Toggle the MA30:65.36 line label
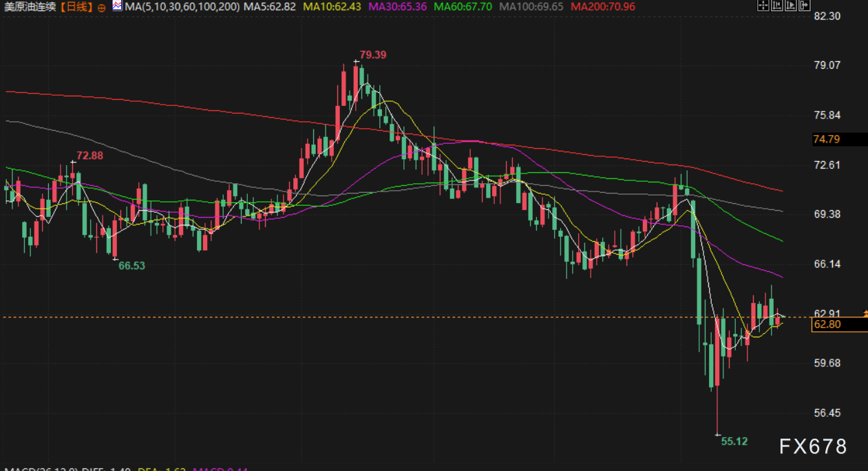Image resolution: width=868 pixels, height=471 pixels. click(x=398, y=7)
